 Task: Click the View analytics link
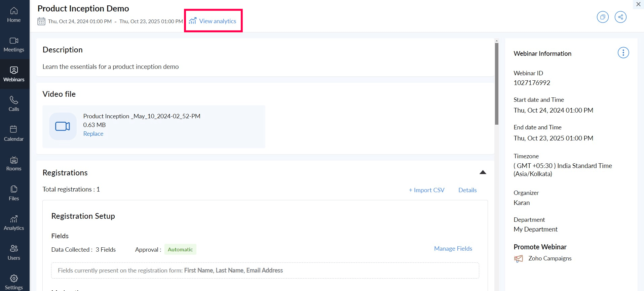213,21
